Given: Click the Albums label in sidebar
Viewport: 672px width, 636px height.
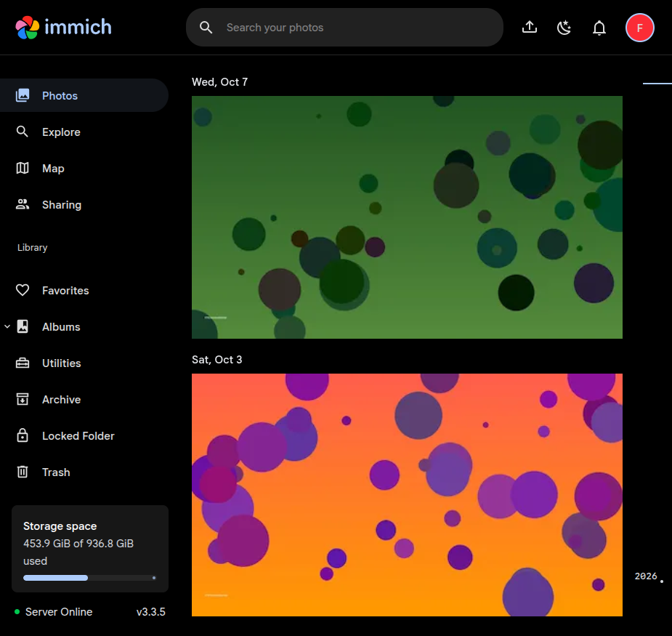Looking at the screenshot, I should pyautogui.click(x=61, y=327).
